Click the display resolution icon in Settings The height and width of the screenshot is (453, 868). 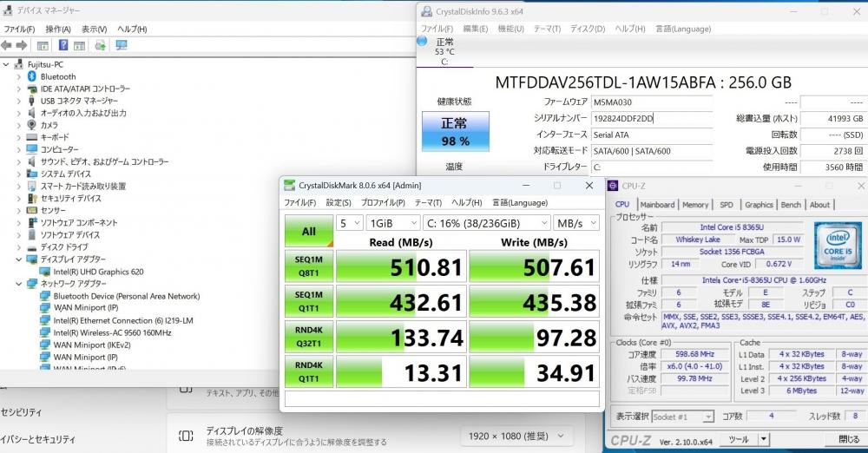pos(186,436)
